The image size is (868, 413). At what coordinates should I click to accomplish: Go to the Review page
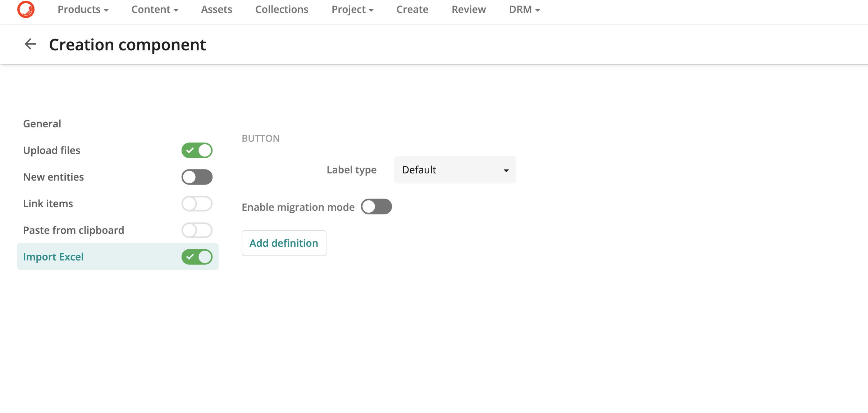tap(469, 9)
